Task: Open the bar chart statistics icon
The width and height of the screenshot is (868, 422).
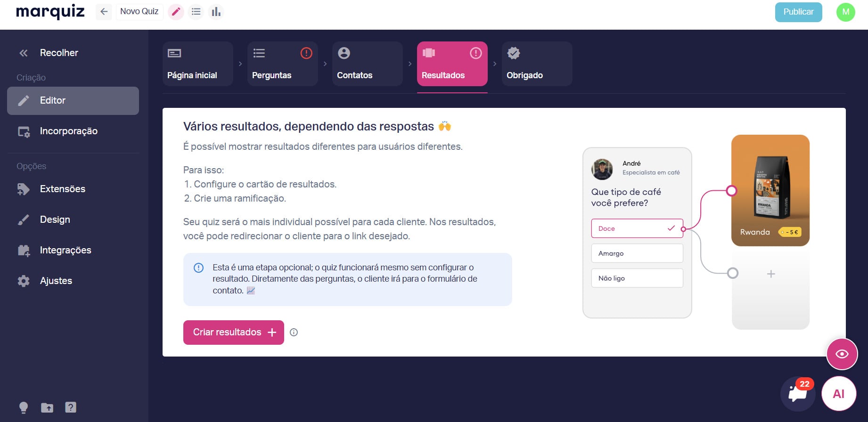Action: (216, 12)
